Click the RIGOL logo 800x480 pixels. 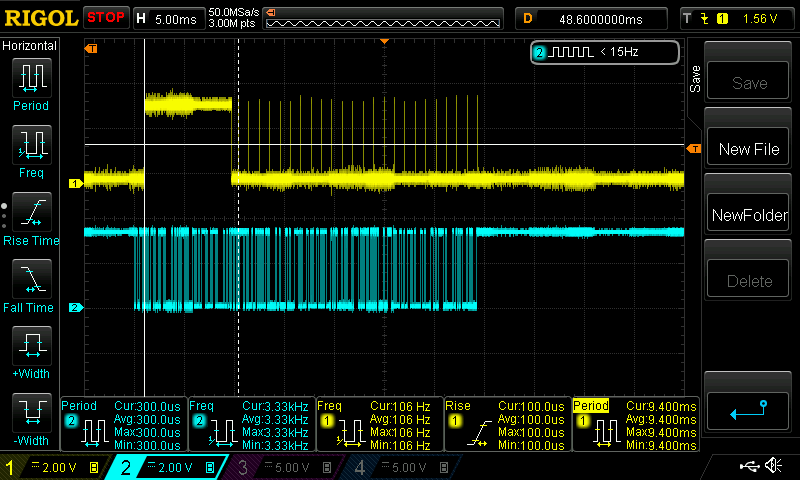click(x=41, y=18)
